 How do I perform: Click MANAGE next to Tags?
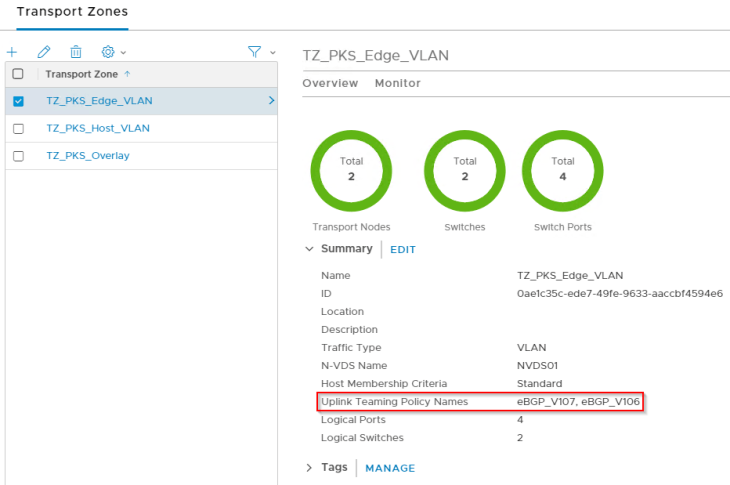[x=390, y=468]
